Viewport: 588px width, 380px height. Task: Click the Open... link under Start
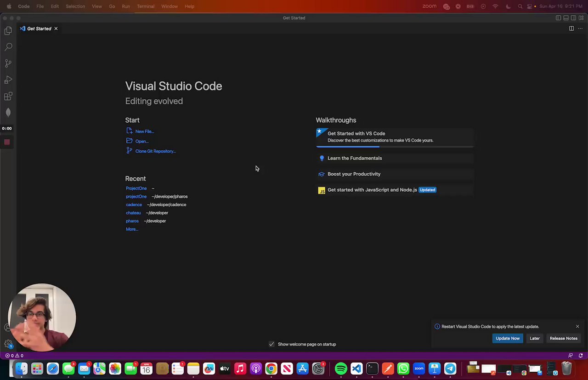[x=141, y=142]
